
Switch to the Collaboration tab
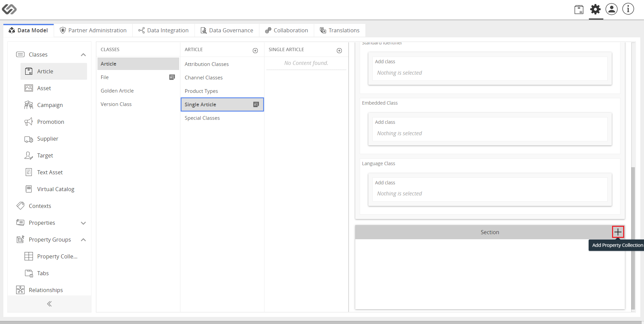[286, 30]
